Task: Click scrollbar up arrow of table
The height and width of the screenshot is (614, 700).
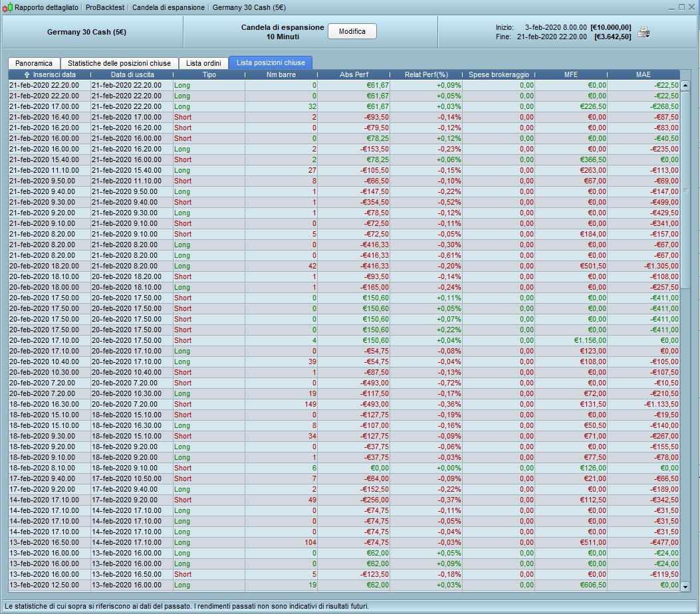Action: tap(685, 85)
